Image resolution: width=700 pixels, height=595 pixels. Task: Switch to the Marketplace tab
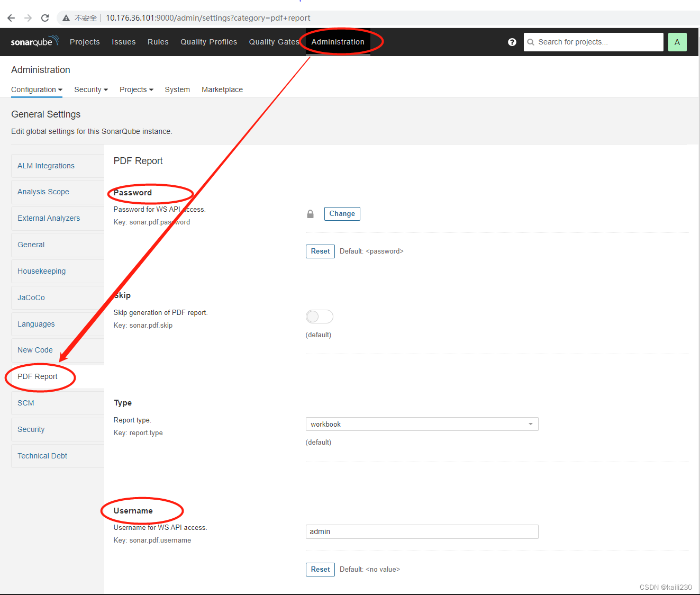coord(222,89)
